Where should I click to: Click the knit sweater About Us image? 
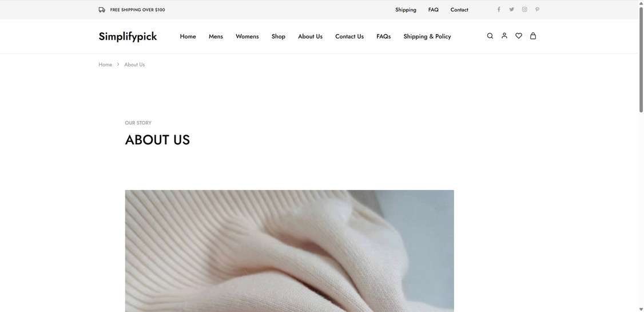(x=289, y=251)
